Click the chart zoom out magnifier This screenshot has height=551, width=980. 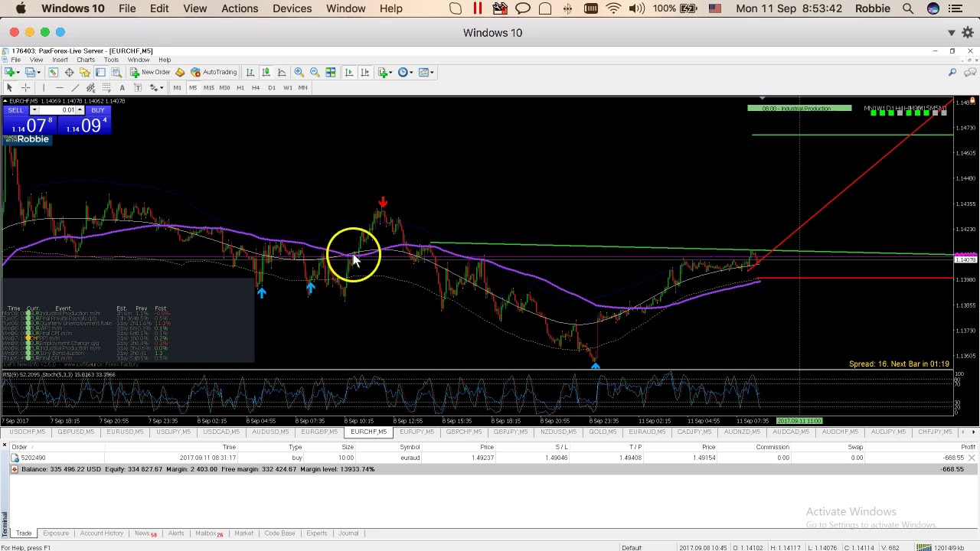click(315, 72)
